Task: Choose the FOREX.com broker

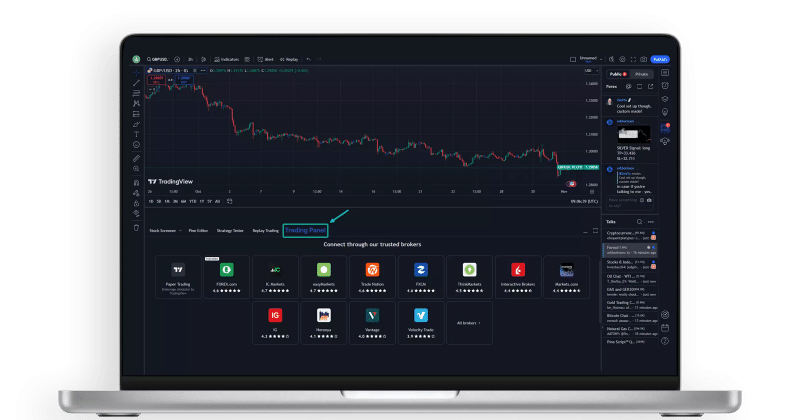Action: click(227, 277)
